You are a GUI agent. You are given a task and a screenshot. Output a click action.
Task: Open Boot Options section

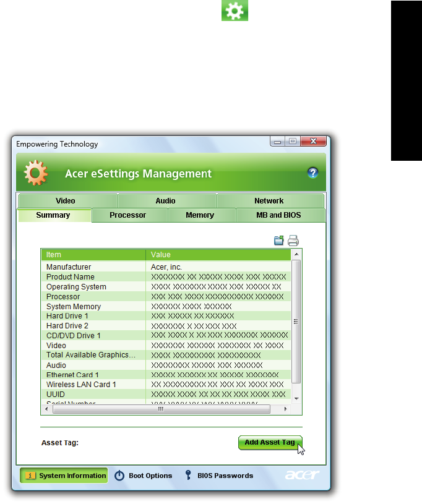click(x=144, y=476)
